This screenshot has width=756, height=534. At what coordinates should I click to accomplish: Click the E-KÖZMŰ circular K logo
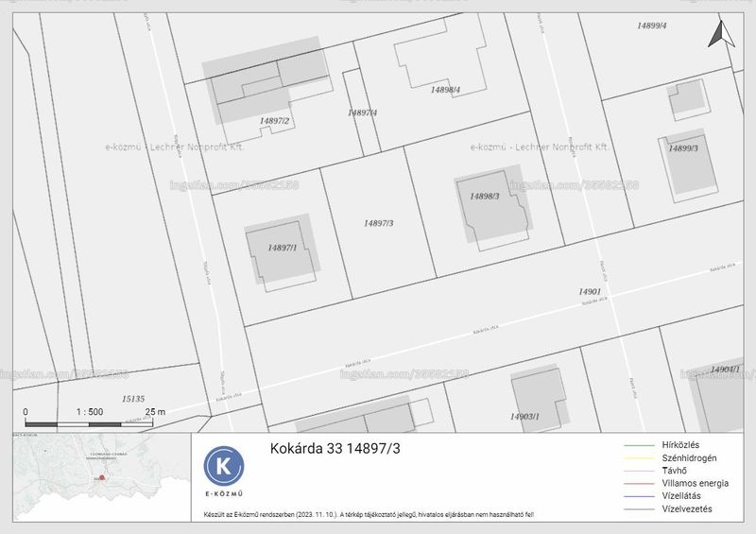(x=224, y=466)
